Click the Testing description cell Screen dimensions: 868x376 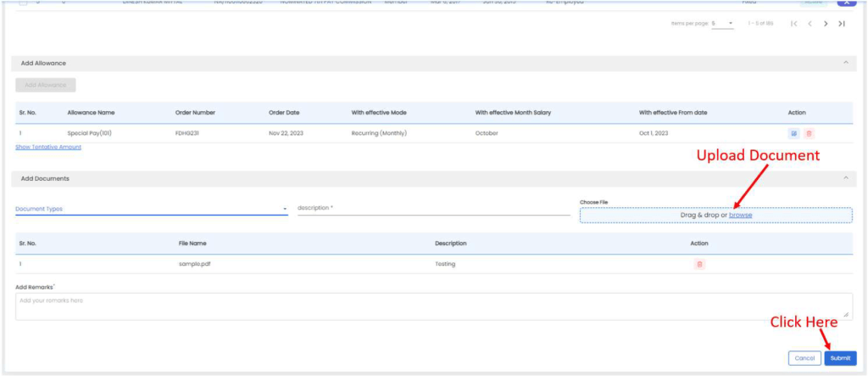point(445,265)
